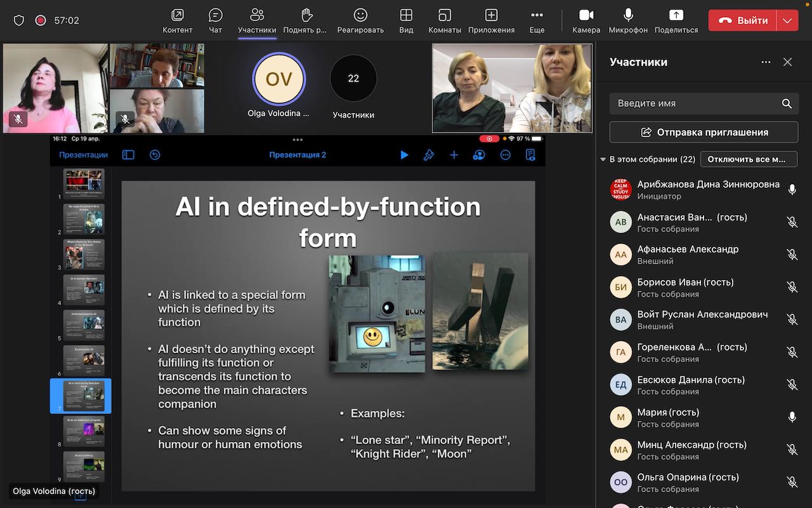
Task: Select the Participants (Участники) tab
Action: pyautogui.click(x=257, y=15)
